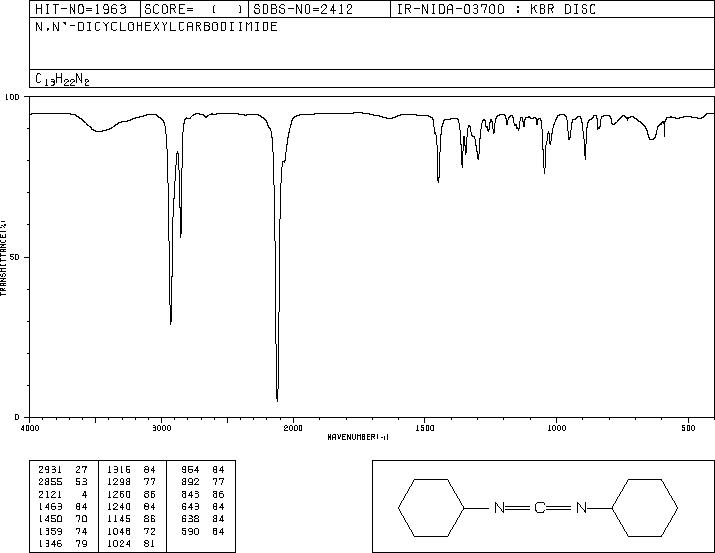Click the TRANSMITTANCE axis title
The height and width of the screenshot is (553, 715).
[x=3, y=258]
